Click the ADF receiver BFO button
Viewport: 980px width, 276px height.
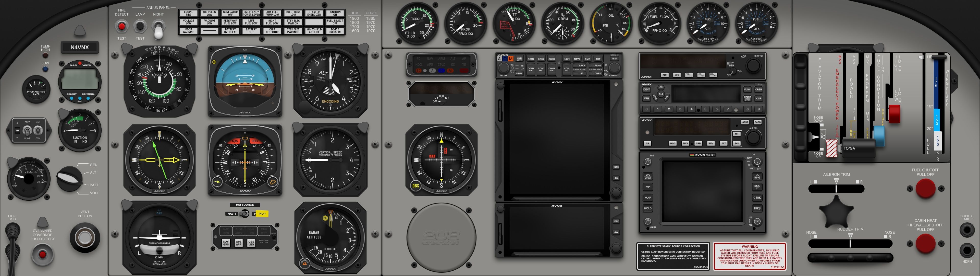click(677, 75)
